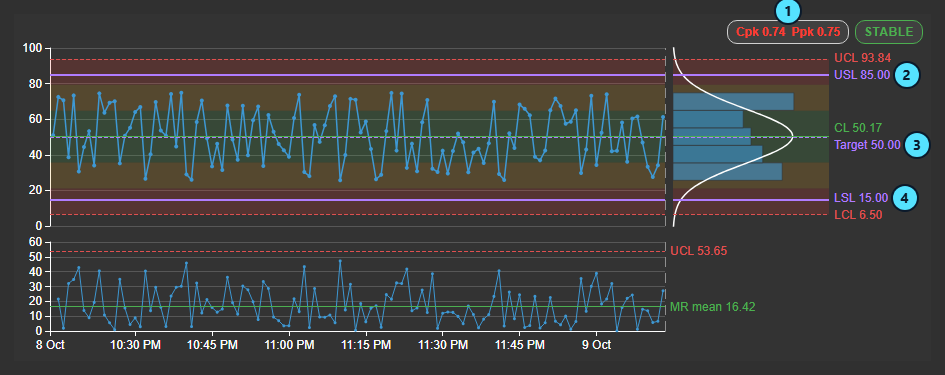945x375 pixels.
Task: Select the UCL 93.84 label
Action: [x=862, y=58]
